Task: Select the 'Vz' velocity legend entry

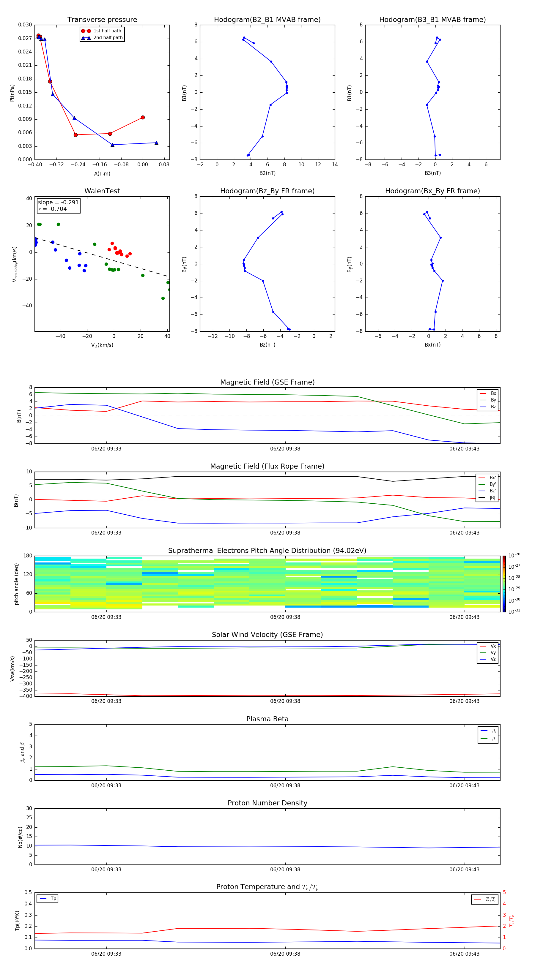Action: pyautogui.click(x=488, y=659)
